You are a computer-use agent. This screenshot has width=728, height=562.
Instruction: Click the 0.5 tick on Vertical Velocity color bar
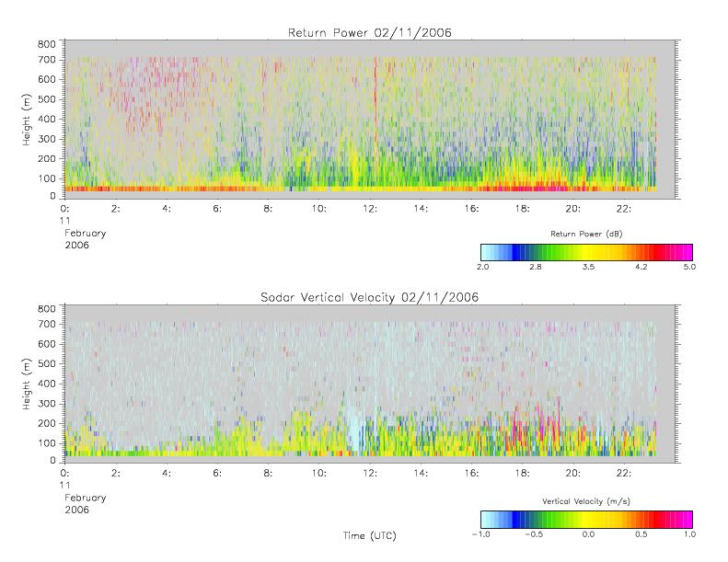(641, 534)
